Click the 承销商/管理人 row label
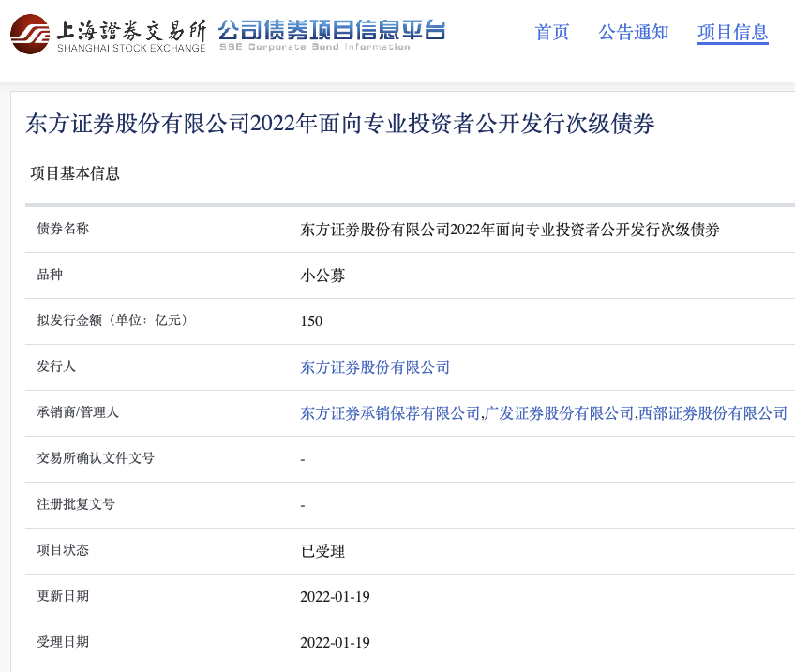795x672 pixels. click(x=78, y=412)
